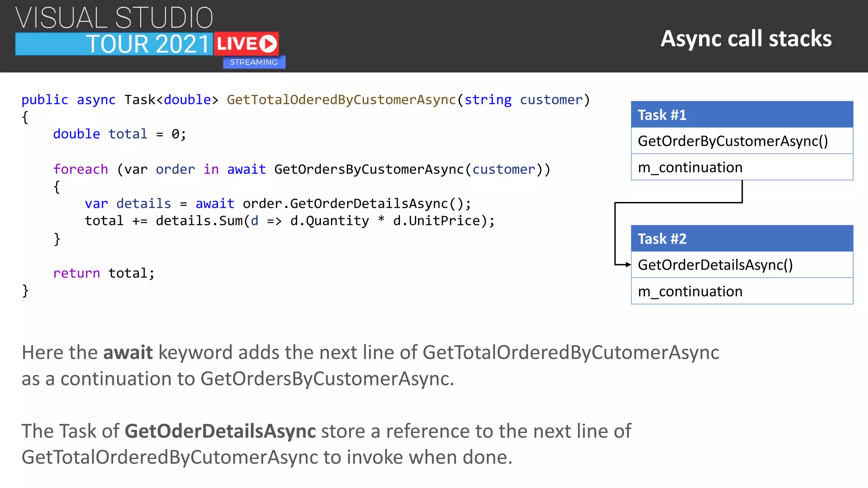This screenshot has height=488, width=868.
Task: Click 'order.GetOrderDetailsAsync();' in code
Action: 357,204
